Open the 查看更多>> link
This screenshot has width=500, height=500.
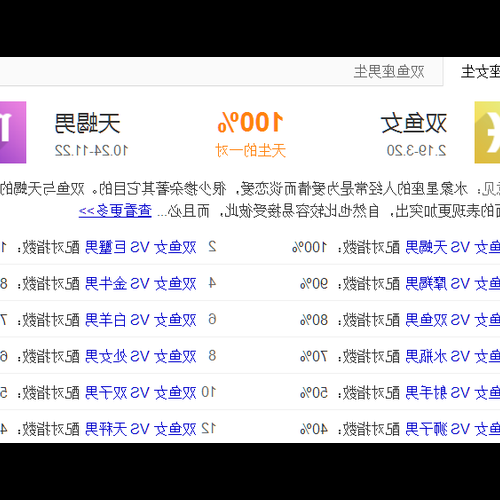115,211
